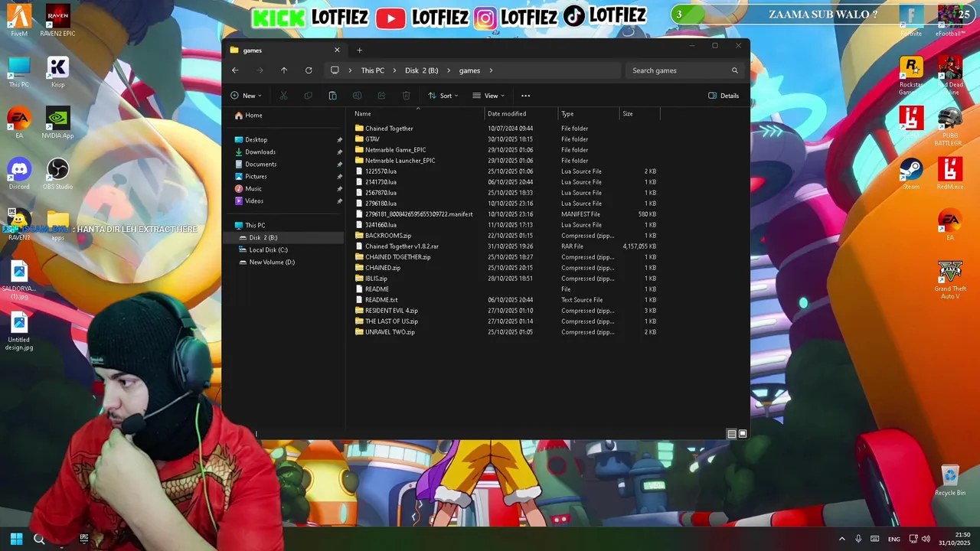Image resolution: width=980 pixels, height=551 pixels.
Task: Switch to large icons view in status bar
Action: point(742,434)
